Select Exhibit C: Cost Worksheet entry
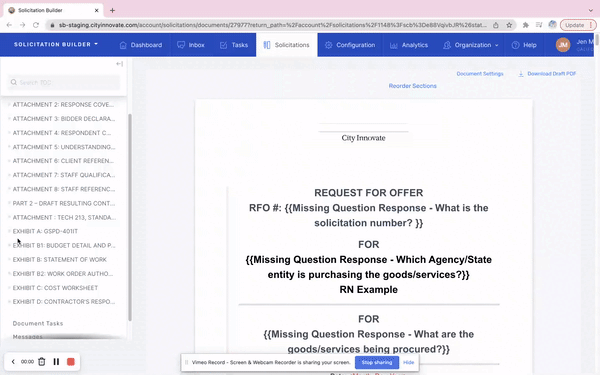The image size is (600, 375). [55, 288]
